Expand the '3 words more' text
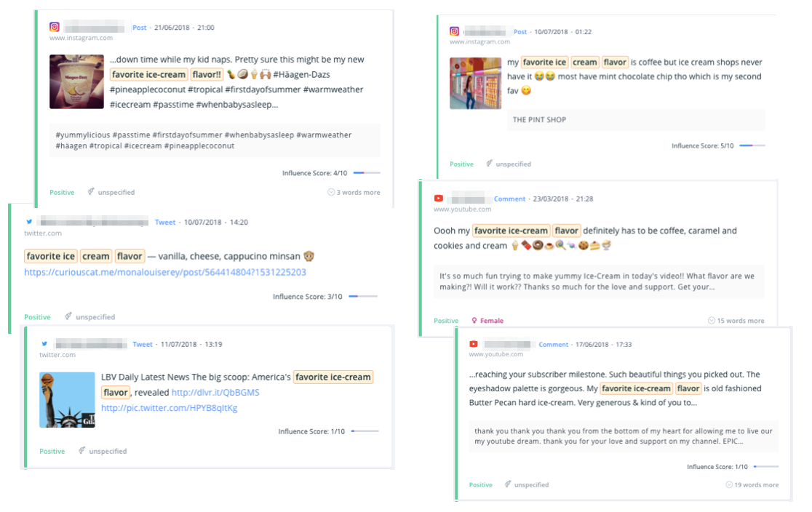The height and width of the screenshot is (512, 812). click(354, 192)
